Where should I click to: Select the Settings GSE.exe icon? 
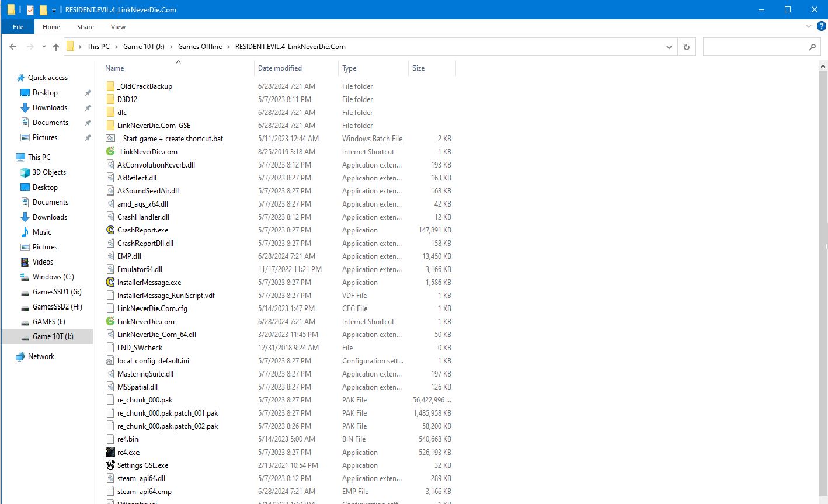pyautogui.click(x=110, y=465)
